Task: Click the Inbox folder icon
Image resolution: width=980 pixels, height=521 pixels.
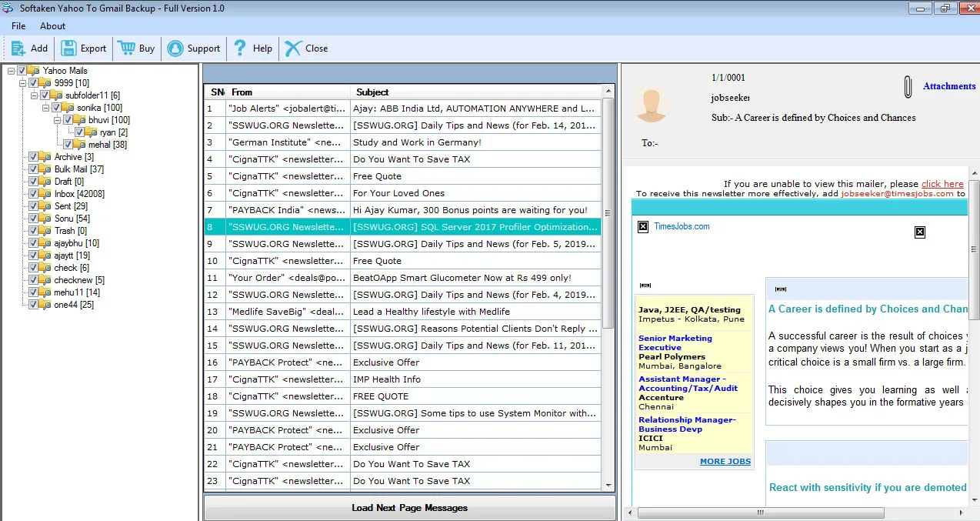Action: 45,194
